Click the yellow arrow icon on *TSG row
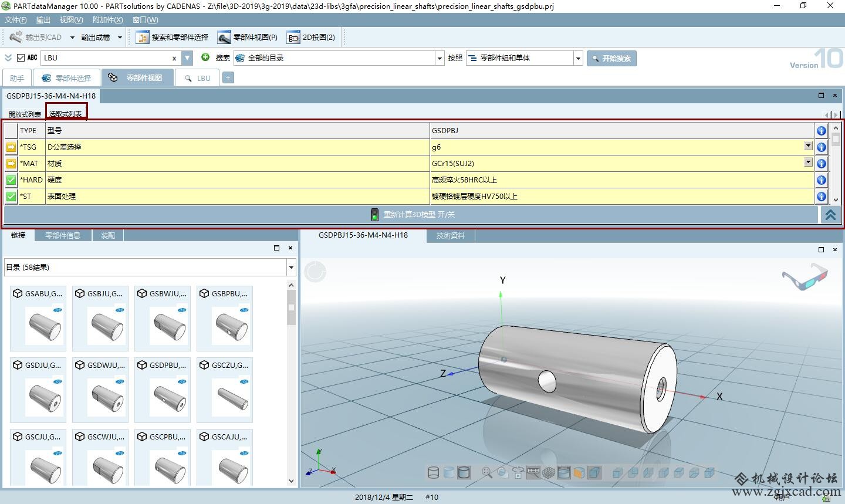The image size is (845, 504). [x=11, y=147]
